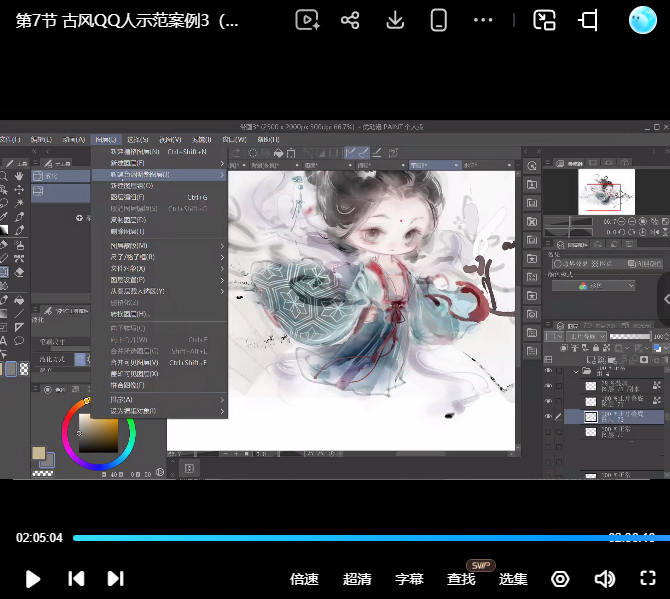Skip to the next video
The width and height of the screenshot is (670, 599).
(115, 578)
